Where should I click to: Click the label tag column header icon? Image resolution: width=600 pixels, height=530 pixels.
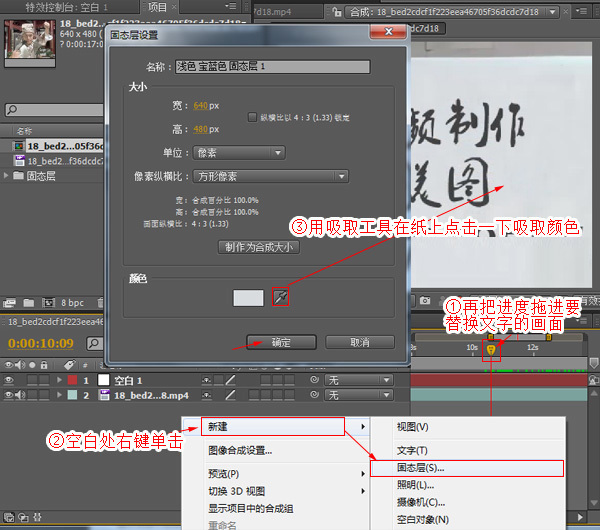[x=69, y=365]
